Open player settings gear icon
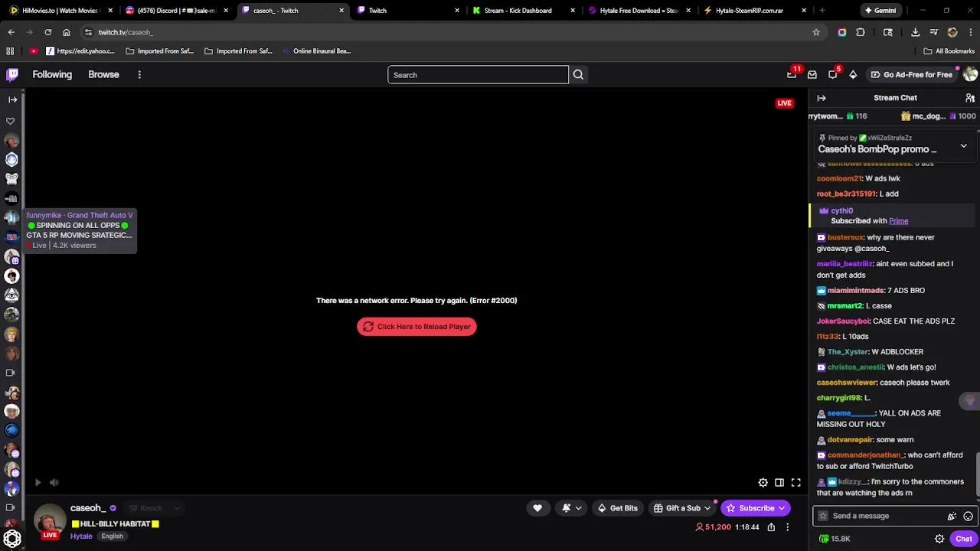Screen dimensions: 980x551 click(763, 482)
